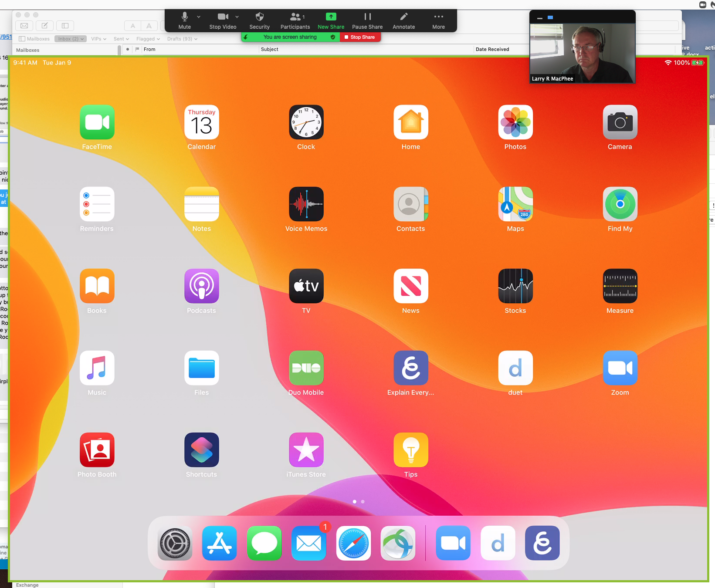
Task: Open the Voice Memos app
Action: pyautogui.click(x=306, y=204)
